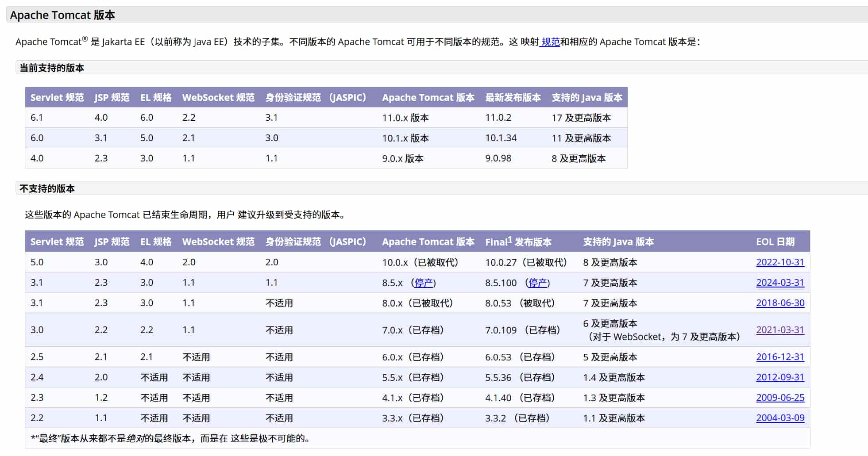Click the '（对于 WebSocket，为 7 及更高版本）' note
The width and height of the screenshot is (868, 456).
coord(664,337)
